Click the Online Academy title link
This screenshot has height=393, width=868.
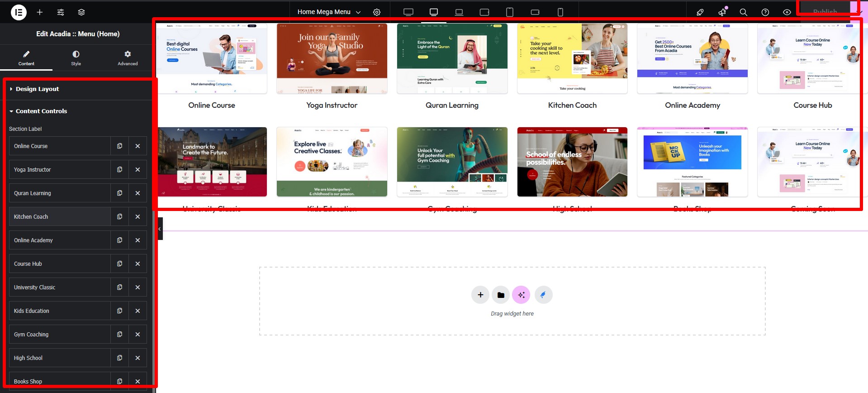tap(693, 105)
